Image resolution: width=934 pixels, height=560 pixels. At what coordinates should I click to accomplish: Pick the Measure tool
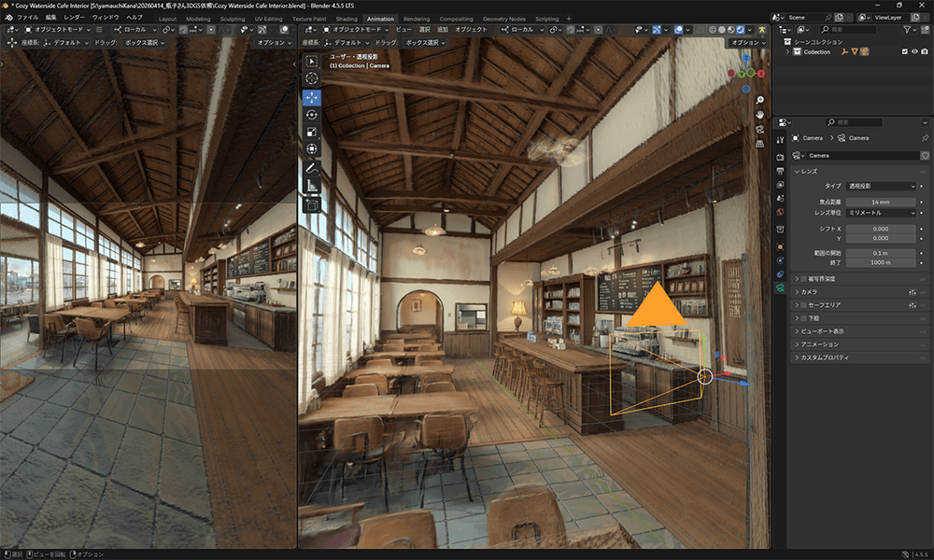click(312, 186)
